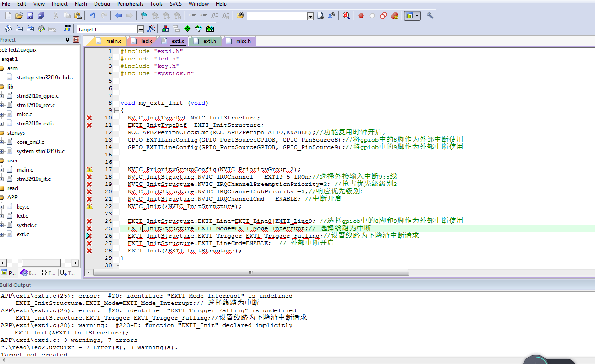Viewport: 595px width, 364px height.
Task: Switch to the misc.h editor tab
Action: [239, 41]
